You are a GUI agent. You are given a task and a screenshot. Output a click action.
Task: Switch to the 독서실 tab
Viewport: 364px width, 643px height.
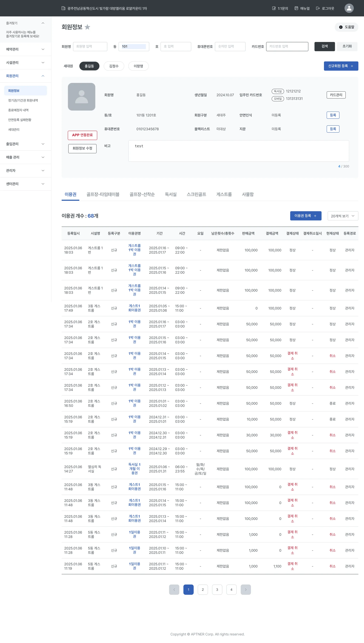coord(170,194)
